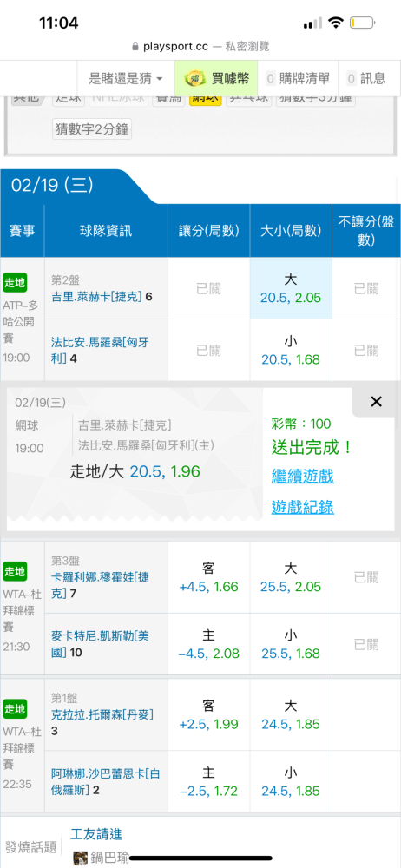This screenshot has height=868, width=401.
Task: Open player 克拉拉.托爾森[丹麥] info
Action: pos(102,714)
